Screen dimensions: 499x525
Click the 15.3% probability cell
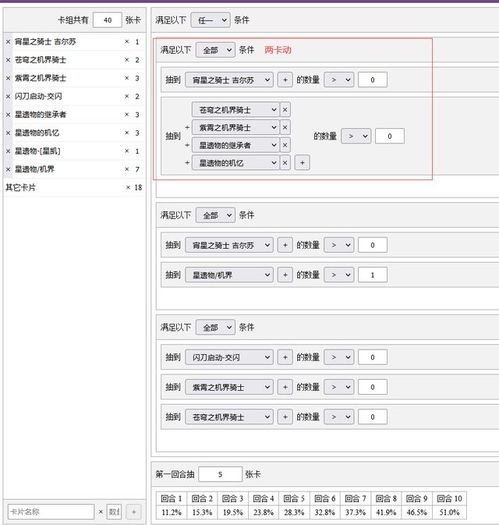click(x=202, y=512)
